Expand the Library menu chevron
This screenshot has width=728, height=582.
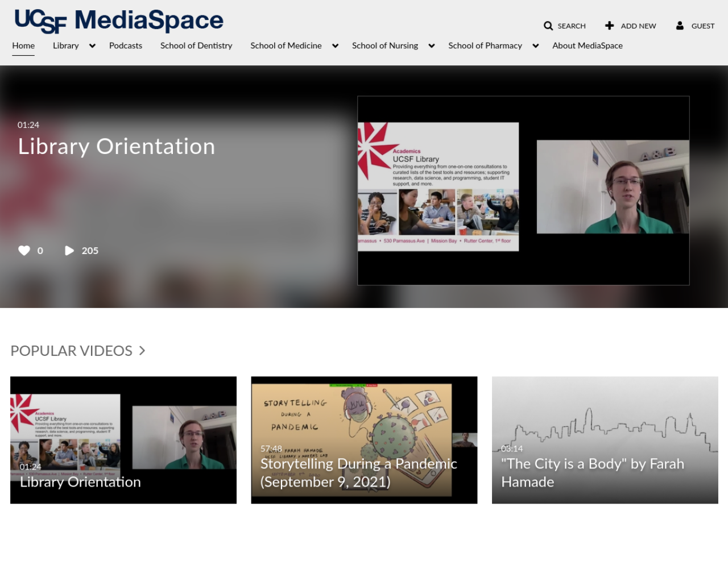click(x=92, y=46)
